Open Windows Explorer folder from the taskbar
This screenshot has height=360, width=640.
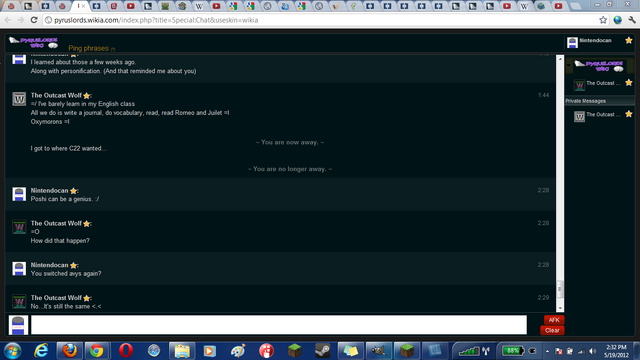(x=182, y=351)
